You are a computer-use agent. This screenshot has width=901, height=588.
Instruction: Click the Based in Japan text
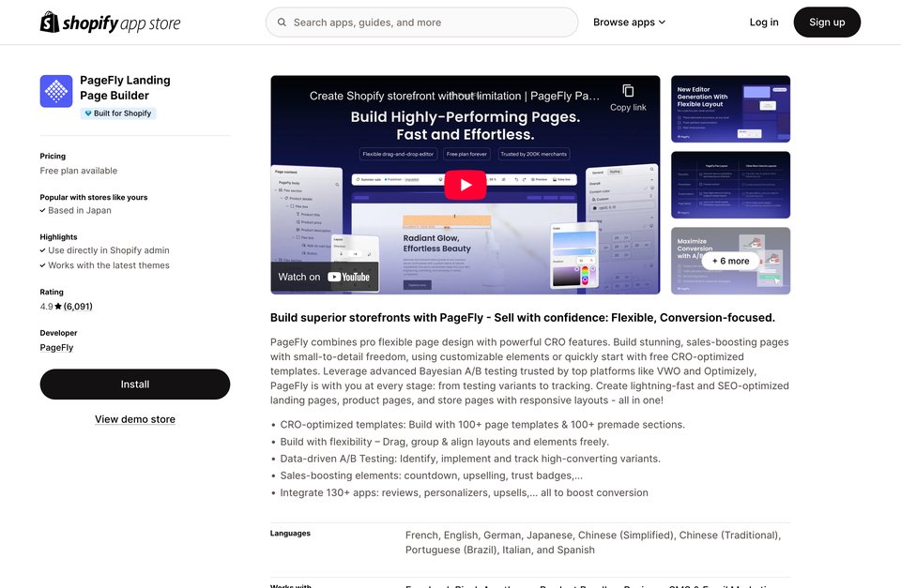pos(80,210)
